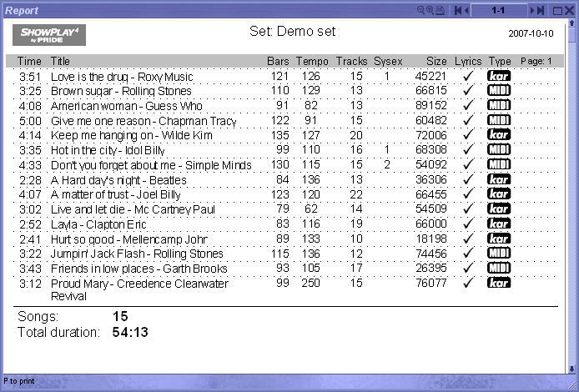Click the scrollbar up arrow
Image resolution: width=579 pixels, height=392 pixels.
point(571,23)
